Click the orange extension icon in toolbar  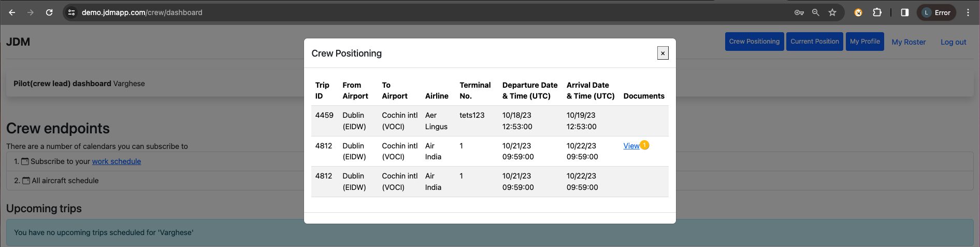pos(858,12)
